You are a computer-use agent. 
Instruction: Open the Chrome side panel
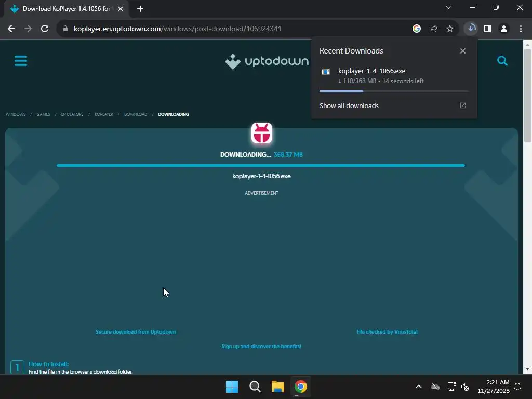(x=487, y=29)
